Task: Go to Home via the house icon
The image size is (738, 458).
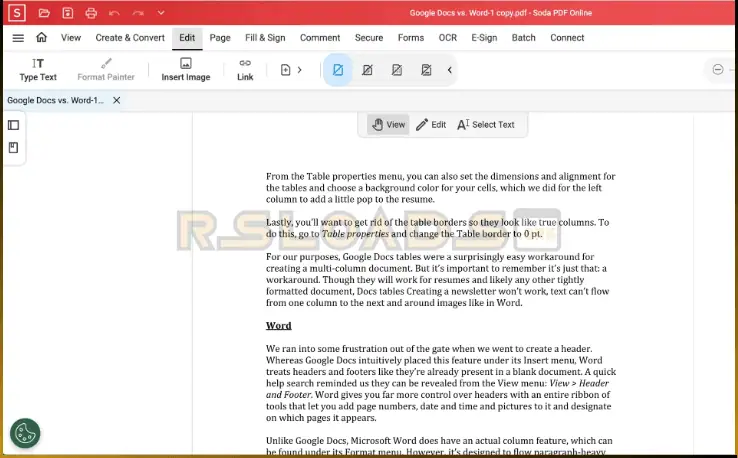Action: [41, 38]
